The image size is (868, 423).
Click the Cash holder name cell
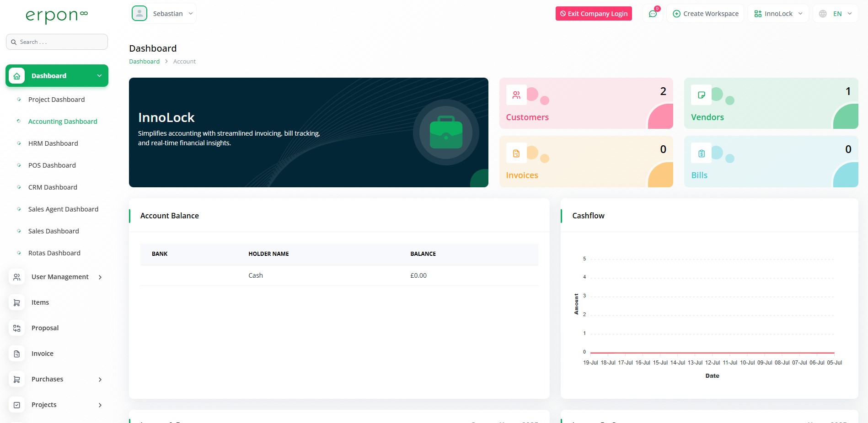click(256, 275)
